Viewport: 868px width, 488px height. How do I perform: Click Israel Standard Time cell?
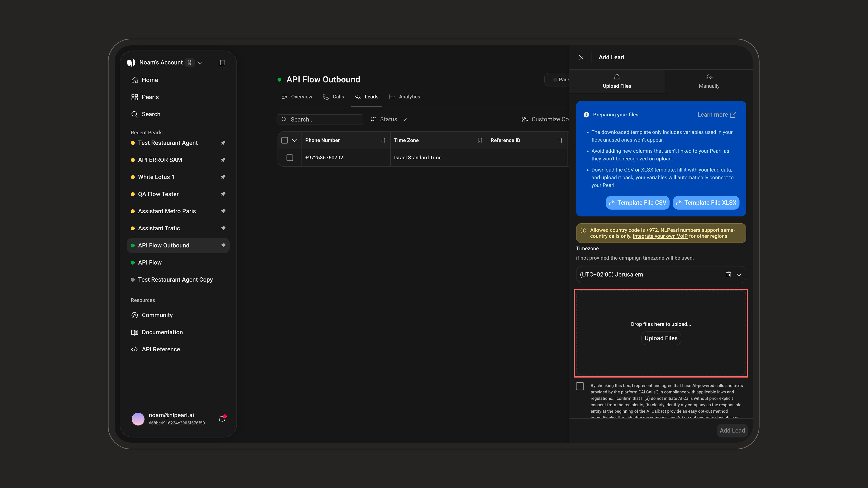click(x=438, y=158)
